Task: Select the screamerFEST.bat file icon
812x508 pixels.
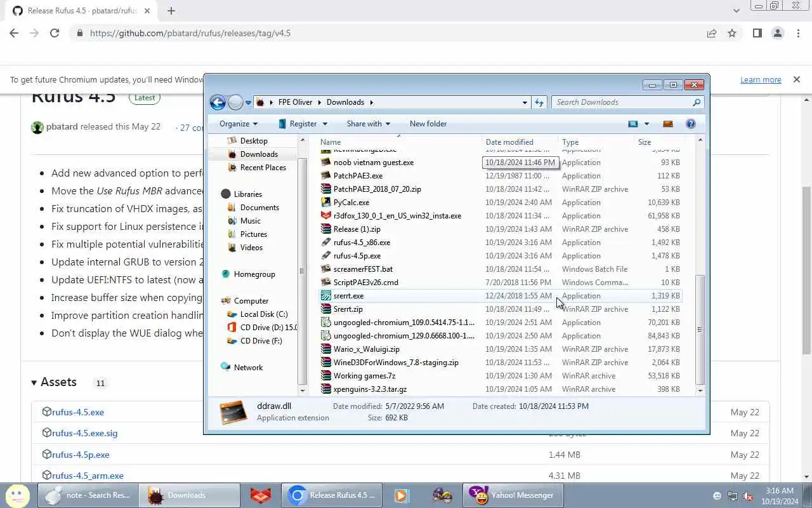Action: click(x=326, y=269)
